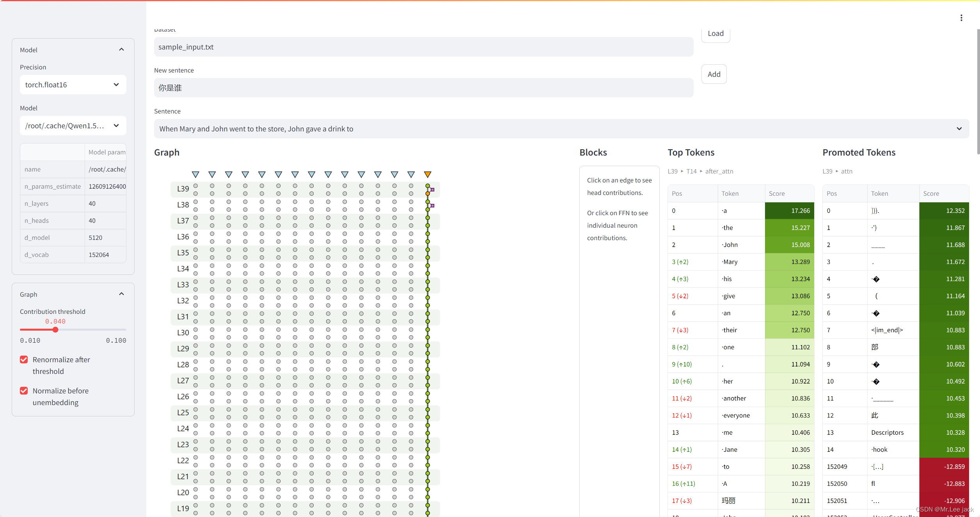The width and height of the screenshot is (980, 517).
Task: Click the New sentence input field
Action: coord(423,88)
